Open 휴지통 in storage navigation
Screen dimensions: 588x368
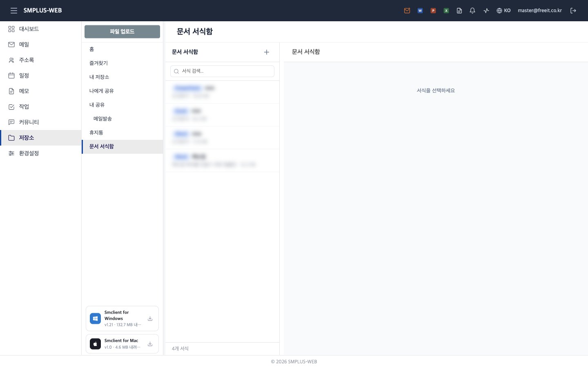coord(122,132)
